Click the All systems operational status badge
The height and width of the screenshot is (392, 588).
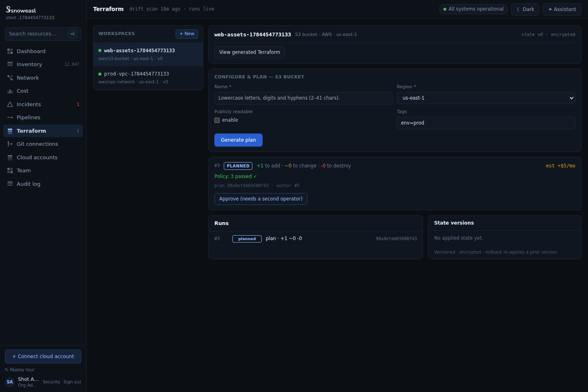pos(473,9)
